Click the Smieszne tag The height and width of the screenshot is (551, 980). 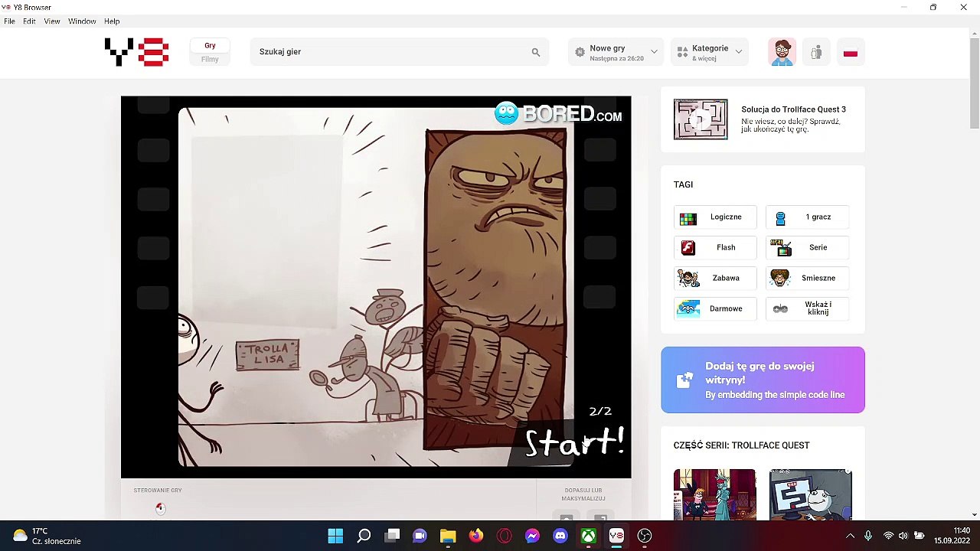click(807, 278)
